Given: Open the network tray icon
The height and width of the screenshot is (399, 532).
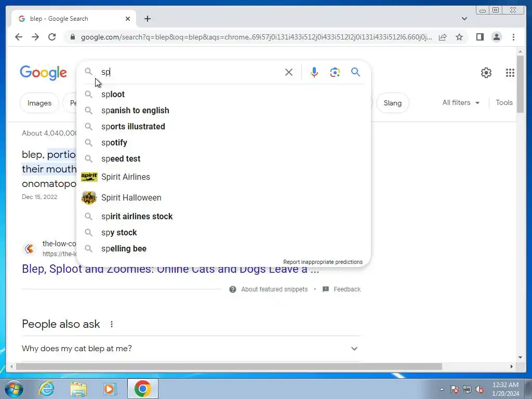Looking at the screenshot, I should click(x=467, y=389).
